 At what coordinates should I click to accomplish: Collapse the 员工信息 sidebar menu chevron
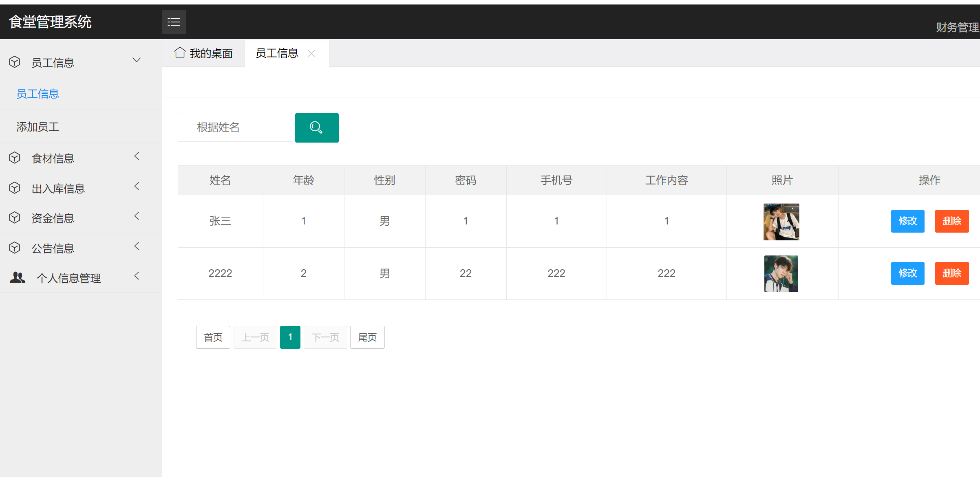click(x=137, y=60)
